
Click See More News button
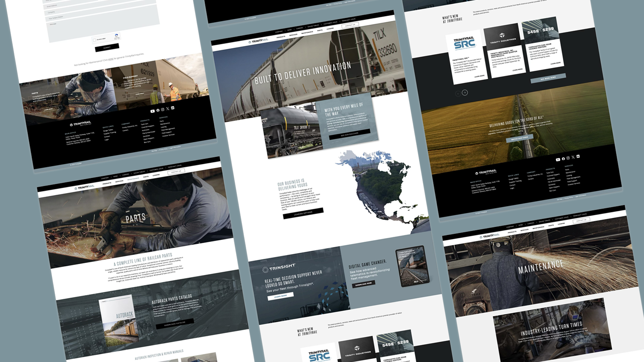pos(548,78)
